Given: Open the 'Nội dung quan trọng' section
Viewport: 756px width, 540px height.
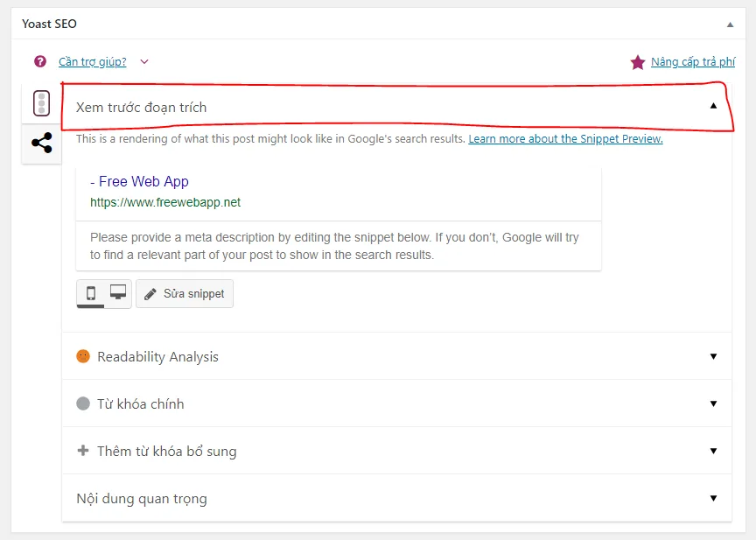Looking at the screenshot, I should click(396, 498).
